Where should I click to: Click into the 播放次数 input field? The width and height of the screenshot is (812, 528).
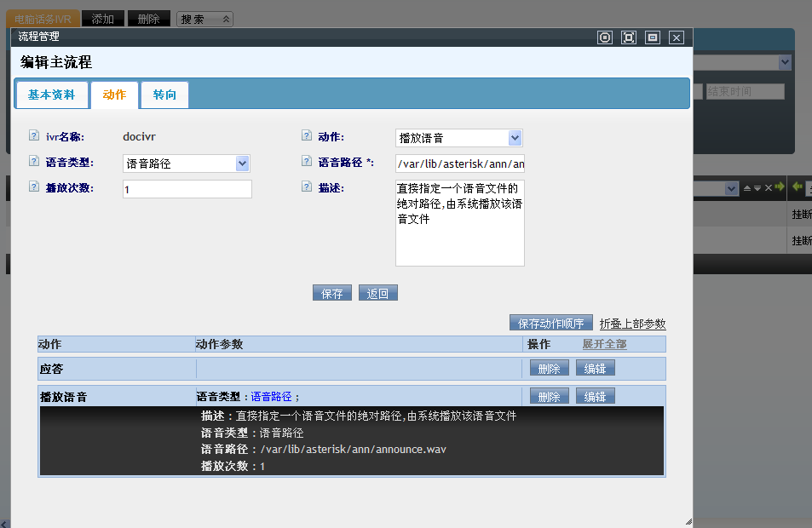click(187, 189)
